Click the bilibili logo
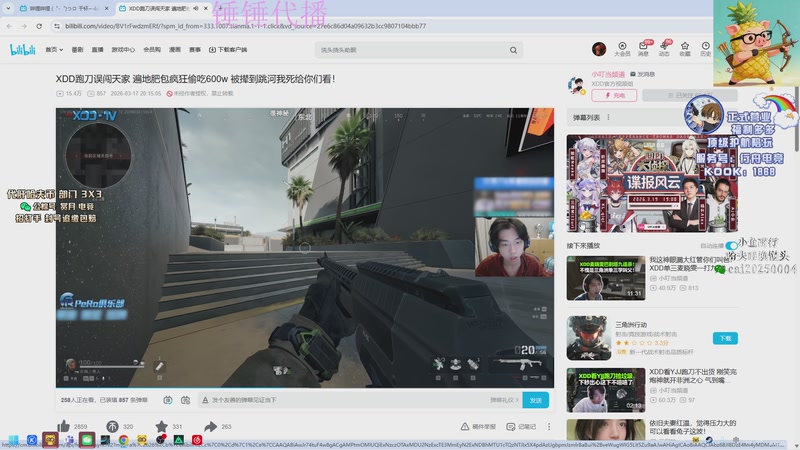The height and width of the screenshot is (450, 800). pyautogui.click(x=22, y=49)
